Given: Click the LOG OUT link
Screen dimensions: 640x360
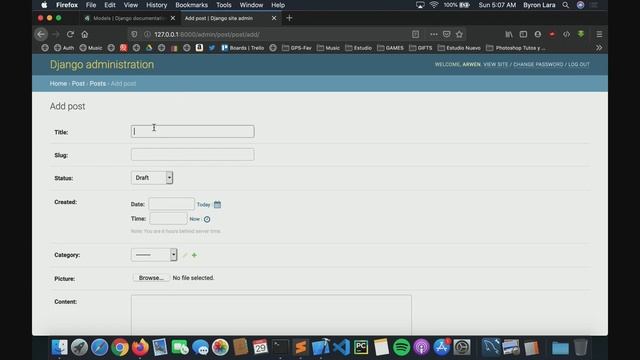Looking at the screenshot, I should pos(579,64).
